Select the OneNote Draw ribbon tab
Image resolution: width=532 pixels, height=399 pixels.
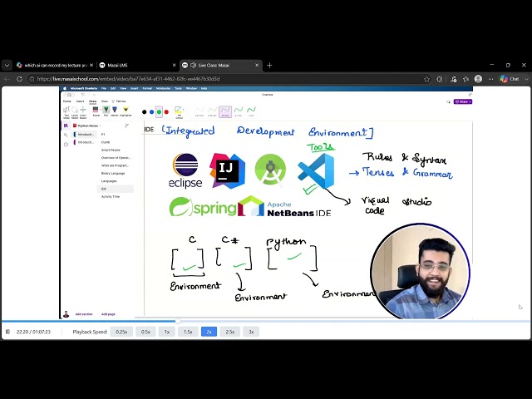pos(92,101)
